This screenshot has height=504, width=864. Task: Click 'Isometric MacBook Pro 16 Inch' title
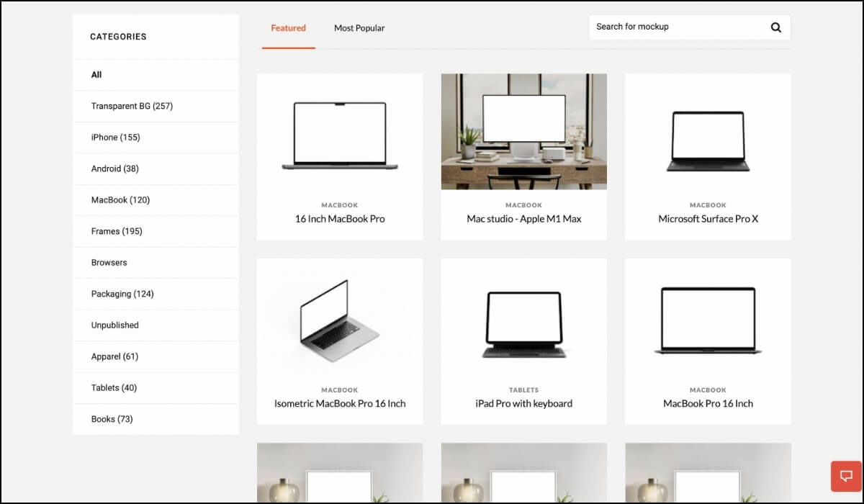[x=340, y=404]
